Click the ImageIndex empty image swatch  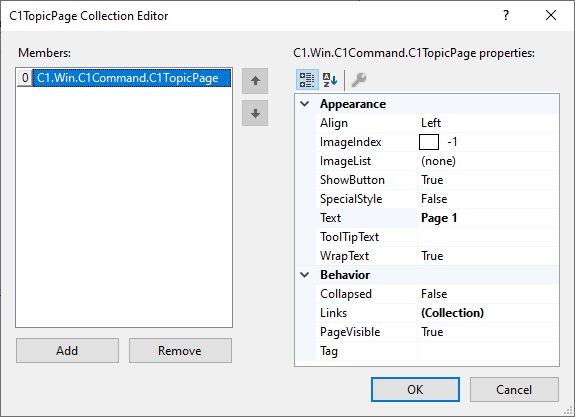click(x=429, y=142)
